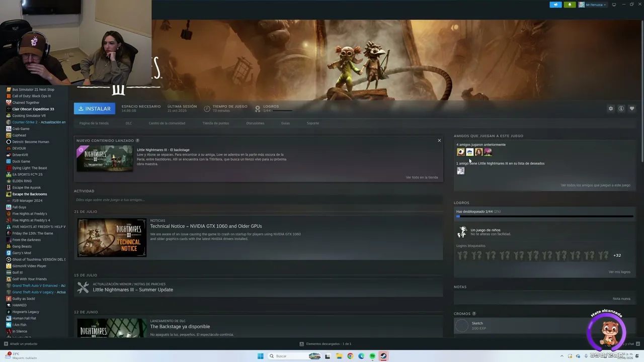
Task: Click 'Ver todo en la tienda' link
Action: (422, 177)
